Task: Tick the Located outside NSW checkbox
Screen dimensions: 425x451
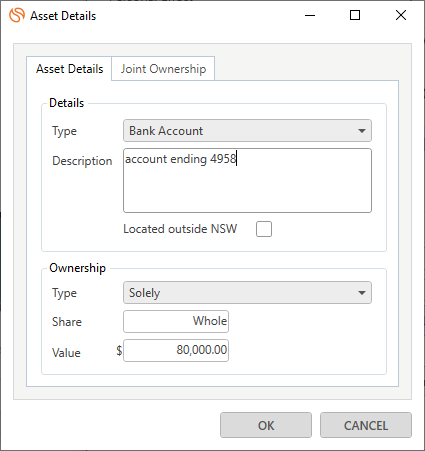Action: click(x=264, y=229)
